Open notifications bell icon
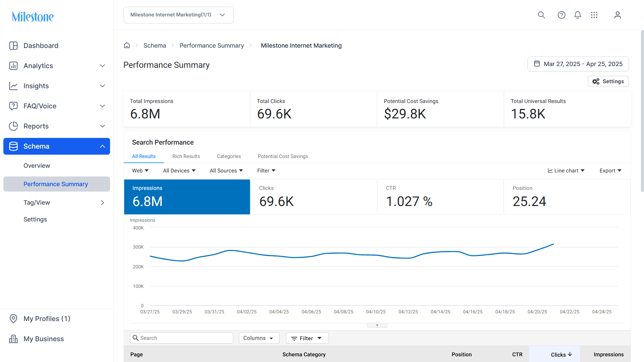 click(578, 15)
